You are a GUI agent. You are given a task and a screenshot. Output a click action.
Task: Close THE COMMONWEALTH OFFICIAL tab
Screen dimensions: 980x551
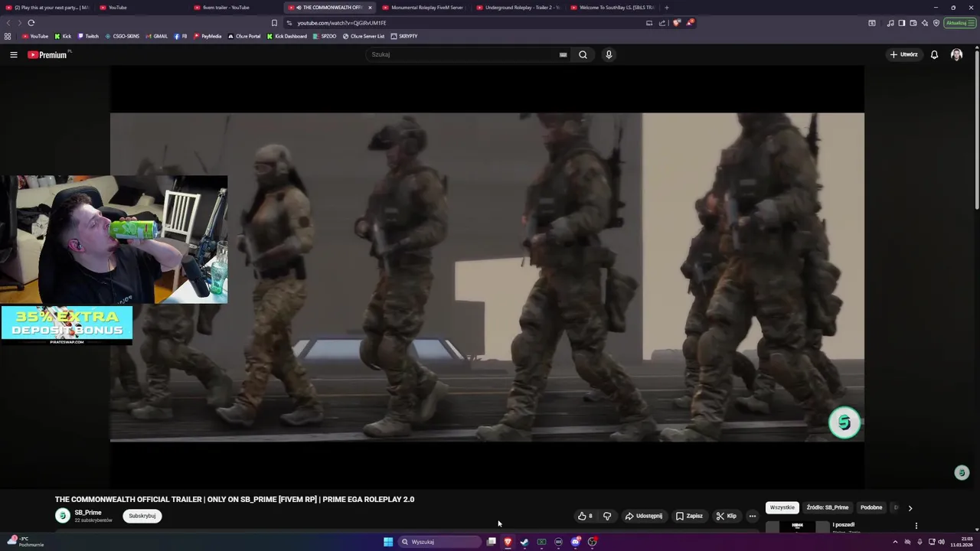(370, 8)
